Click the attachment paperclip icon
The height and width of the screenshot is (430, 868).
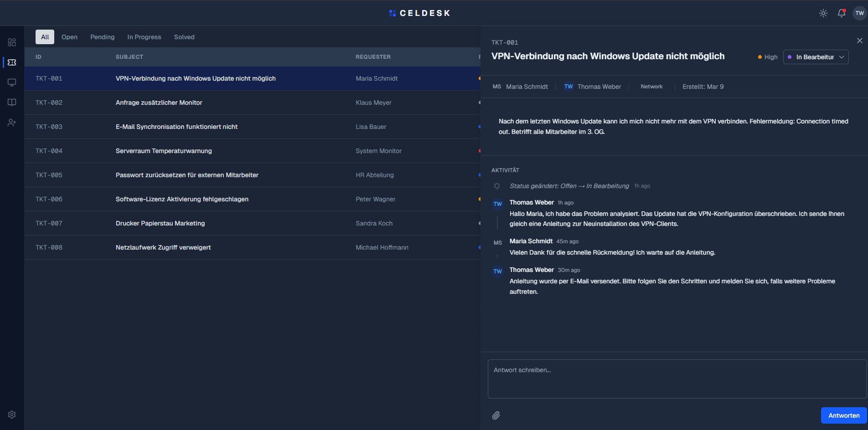click(496, 415)
